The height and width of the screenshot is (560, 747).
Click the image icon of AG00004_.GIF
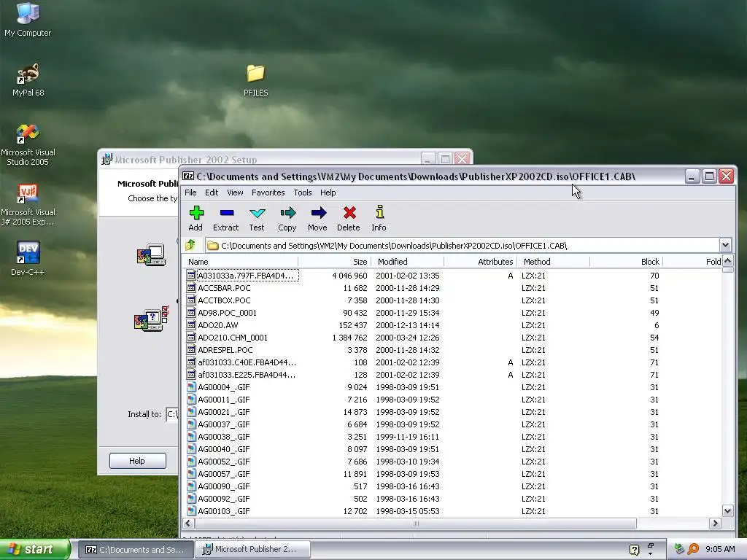click(x=191, y=386)
